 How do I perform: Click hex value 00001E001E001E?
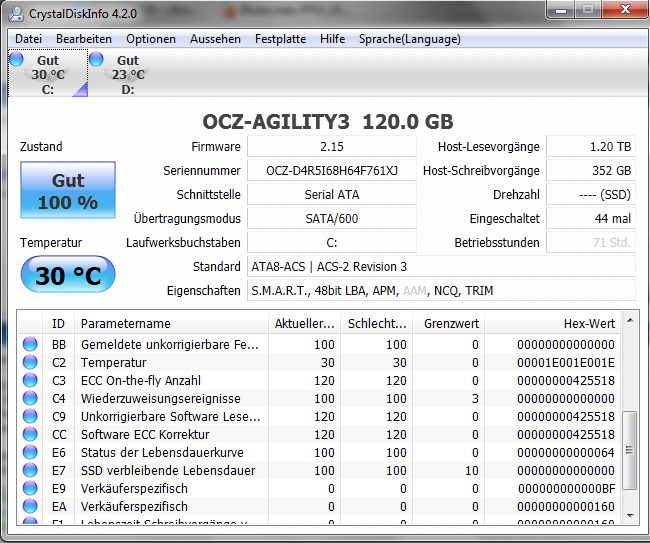point(566,363)
